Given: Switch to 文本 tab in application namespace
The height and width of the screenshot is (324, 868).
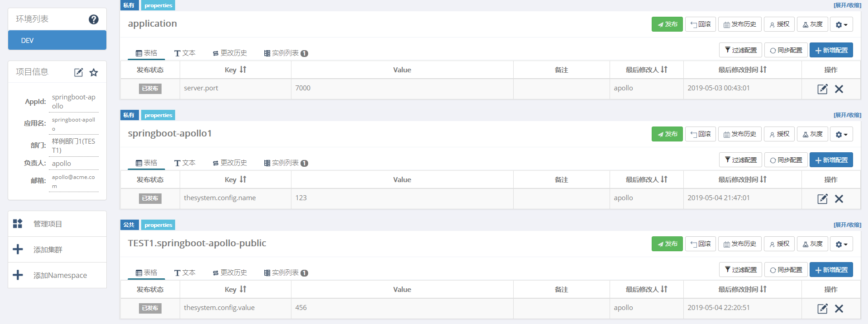Looking at the screenshot, I should (185, 53).
